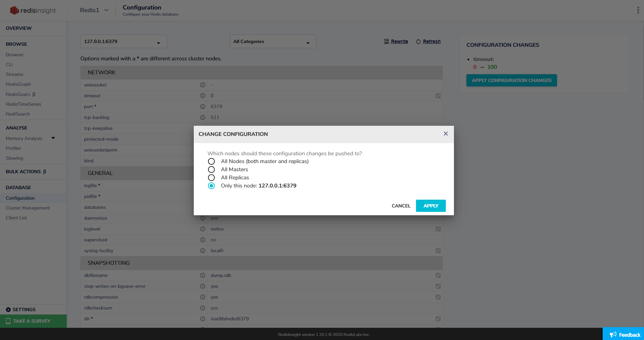This screenshot has height=340, width=644.
Task: Select All Masters radio option
Action: point(211,169)
